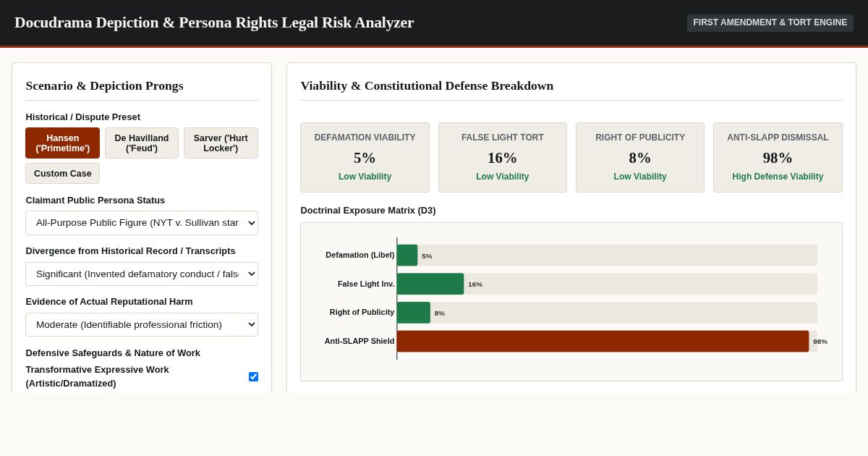Select the Hansen ('Primetime') preset
The width and height of the screenshot is (868, 456).
[x=62, y=143]
